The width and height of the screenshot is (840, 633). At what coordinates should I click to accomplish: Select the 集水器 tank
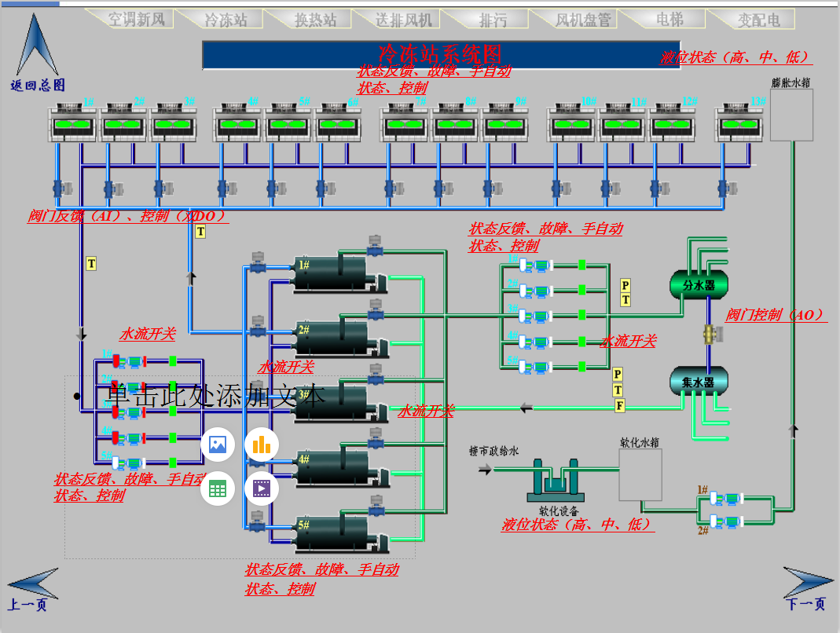coord(698,382)
